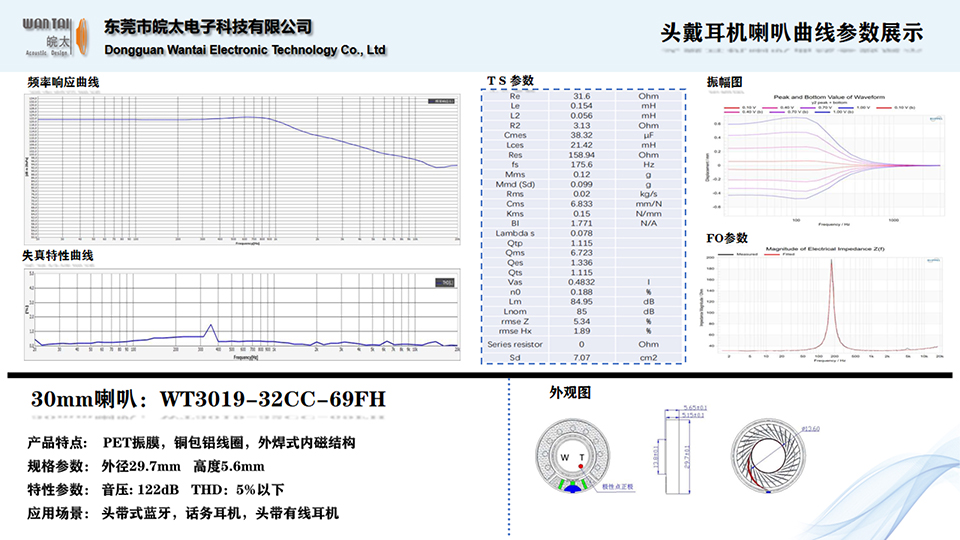Click the Lces value 21.42
This screenshot has width=960, height=540.
tap(582, 145)
